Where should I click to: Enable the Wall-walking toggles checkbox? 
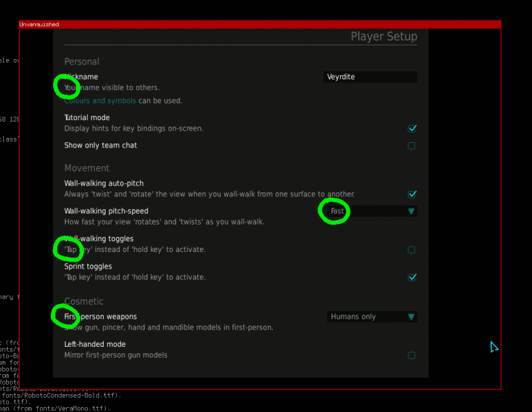click(x=412, y=250)
